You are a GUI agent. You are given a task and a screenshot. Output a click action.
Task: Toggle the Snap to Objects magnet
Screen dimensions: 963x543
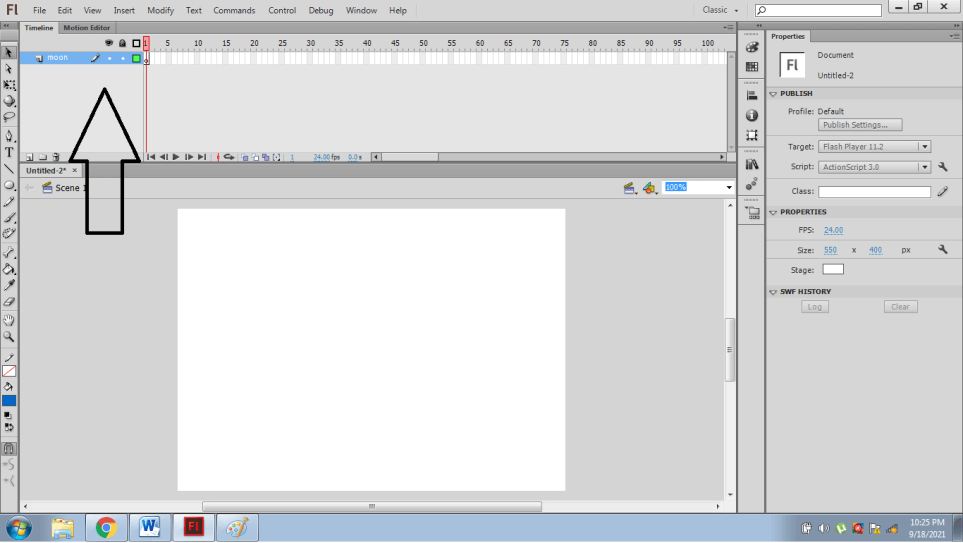pos(9,448)
